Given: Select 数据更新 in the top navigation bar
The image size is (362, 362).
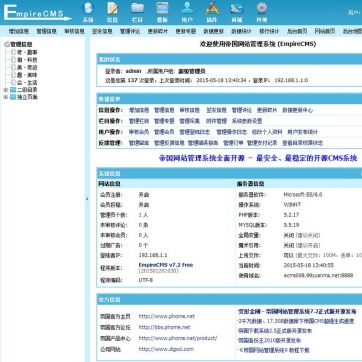Looking at the screenshot, I should pos(214,31).
